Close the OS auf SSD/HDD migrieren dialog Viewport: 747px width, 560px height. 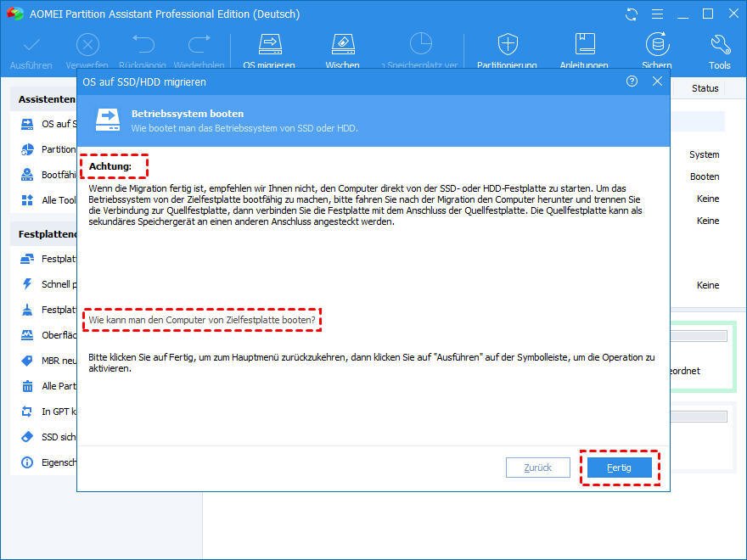[657, 81]
